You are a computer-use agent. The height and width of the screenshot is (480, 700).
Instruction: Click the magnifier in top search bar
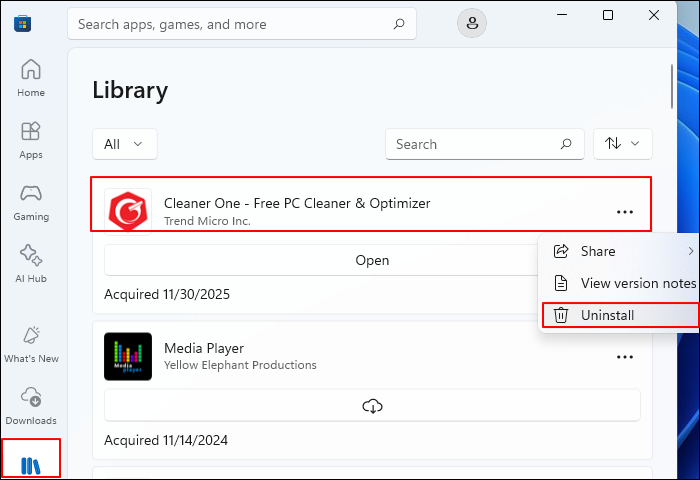pyautogui.click(x=399, y=24)
